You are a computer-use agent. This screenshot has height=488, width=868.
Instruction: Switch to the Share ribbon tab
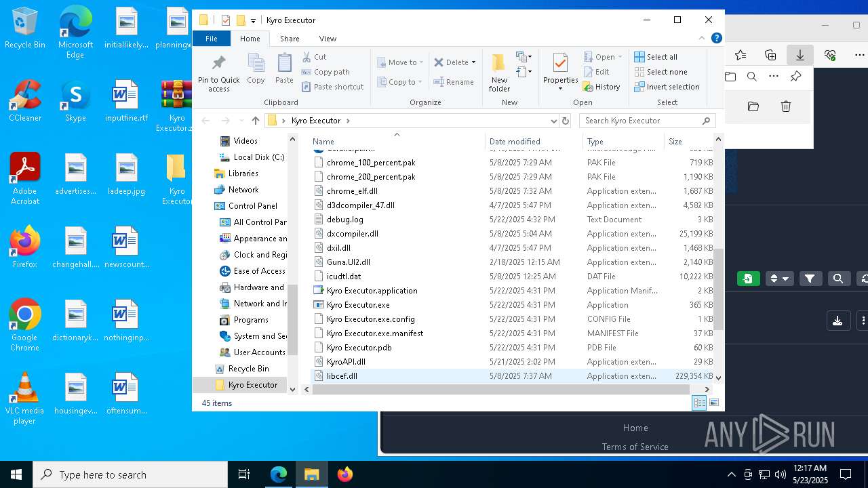(290, 39)
